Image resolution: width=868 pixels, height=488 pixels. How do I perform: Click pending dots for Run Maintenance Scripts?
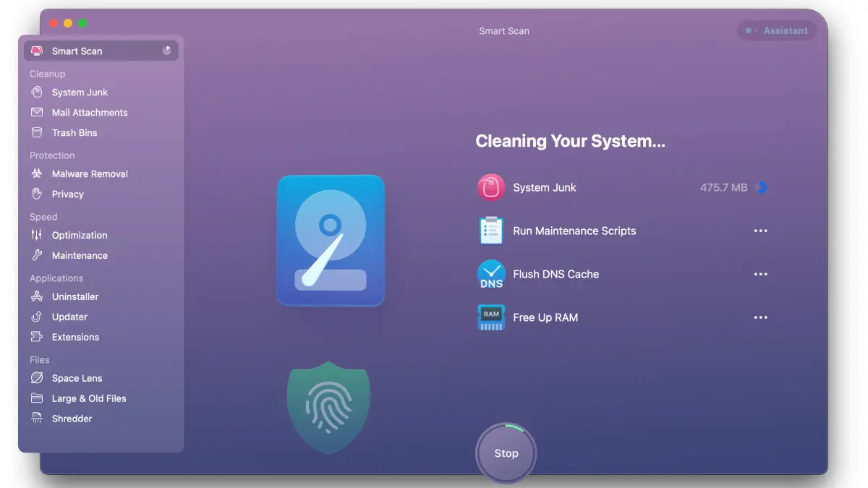point(761,231)
